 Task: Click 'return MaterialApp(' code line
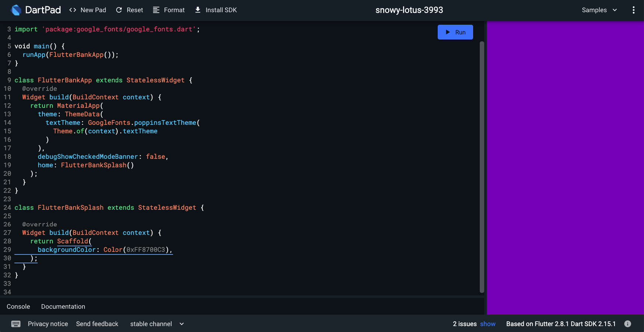(67, 106)
